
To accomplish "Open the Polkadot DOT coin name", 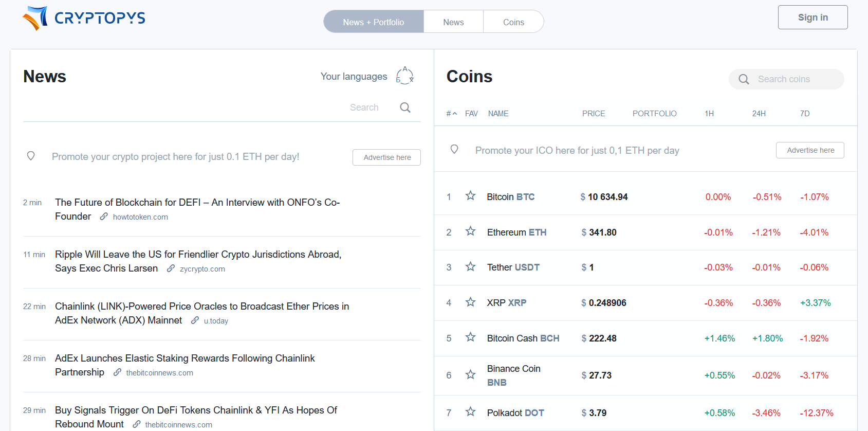I will coord(515,413).
